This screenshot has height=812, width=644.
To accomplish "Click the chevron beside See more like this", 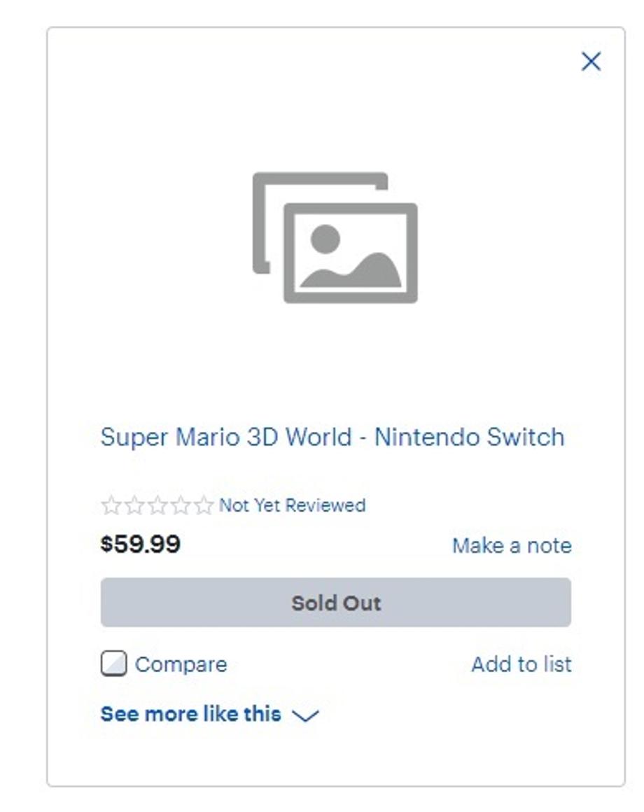I will pyautogui.click(x=305, y=715).
